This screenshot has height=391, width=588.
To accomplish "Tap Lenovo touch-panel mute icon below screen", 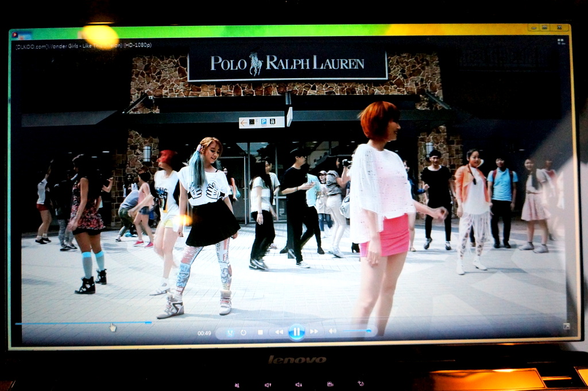I will pyautogui.click(x=236, y=385).
